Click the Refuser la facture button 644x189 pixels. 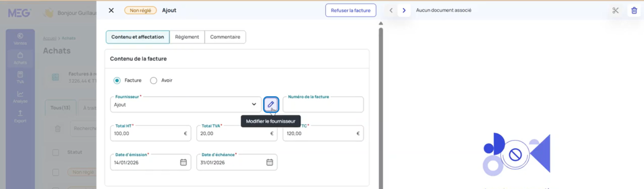pyautogui.click(x=351, y=10)
